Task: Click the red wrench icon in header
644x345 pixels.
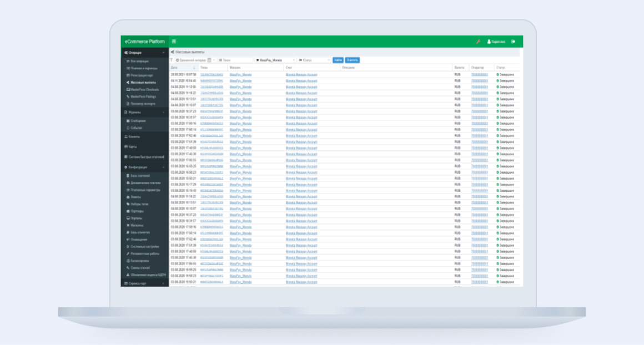Action: (x=477, y=42)
